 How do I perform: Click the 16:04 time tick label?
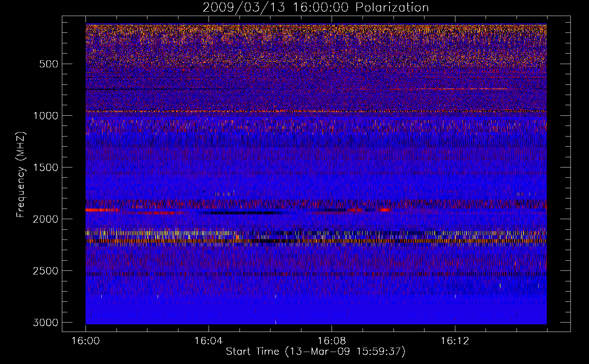click(209, 341)
